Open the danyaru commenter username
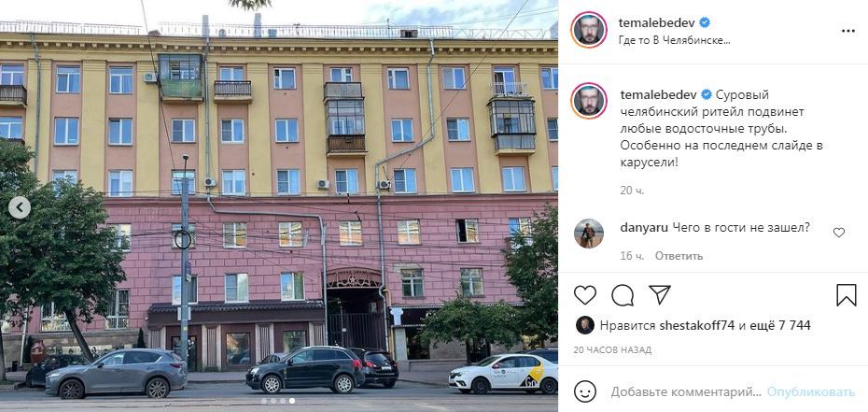 644,226
